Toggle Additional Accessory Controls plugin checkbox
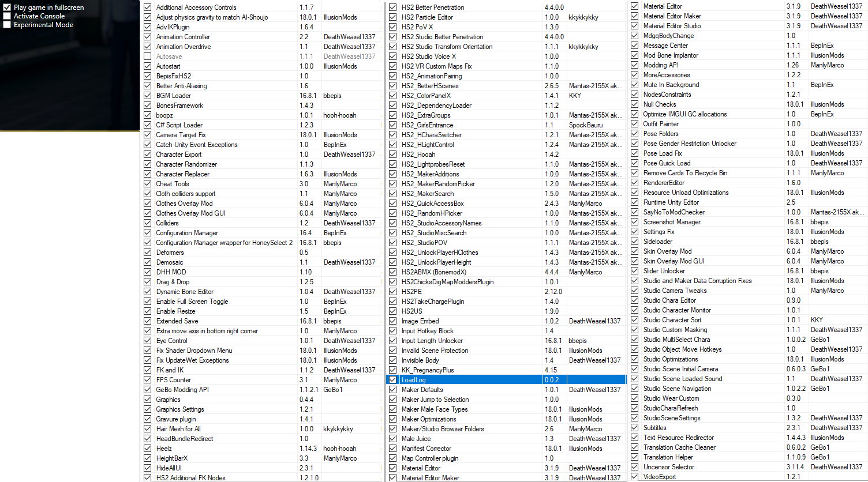868x482 pixels. coord(148,7)
